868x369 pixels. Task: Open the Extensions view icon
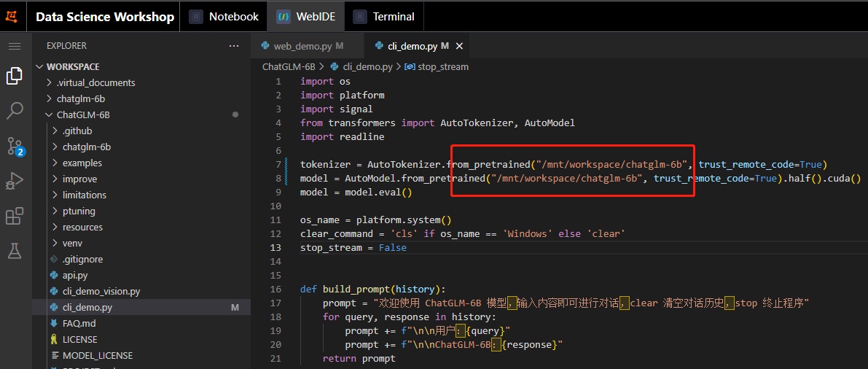point(15,217)
